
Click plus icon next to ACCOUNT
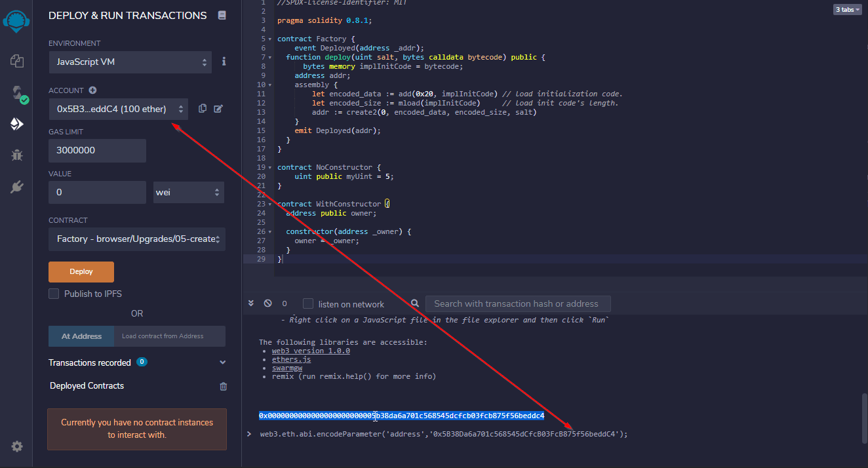pos(92,90)
